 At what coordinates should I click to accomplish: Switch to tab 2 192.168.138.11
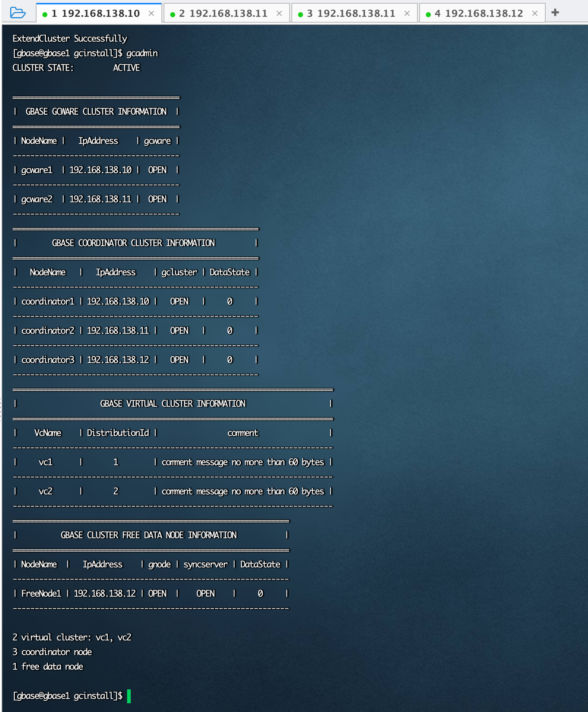[226, 14]
